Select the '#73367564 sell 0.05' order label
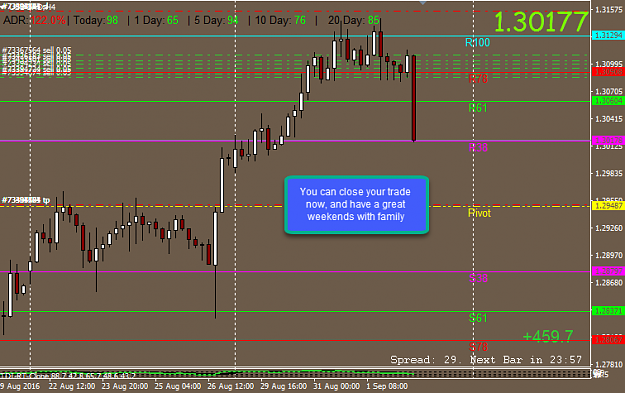The image size is (625, 393). (x=37, y=50)
